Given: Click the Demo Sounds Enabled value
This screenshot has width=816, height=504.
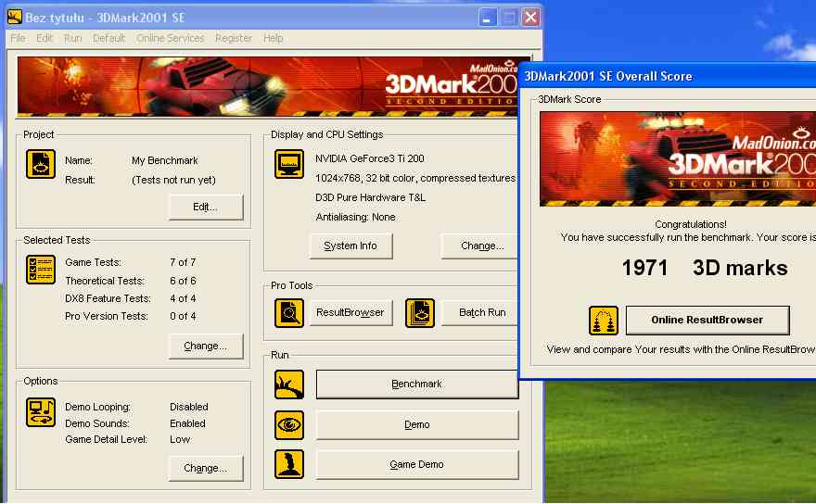Looking at the screenshot, I should pyautogui.click(x=187, y=423).
